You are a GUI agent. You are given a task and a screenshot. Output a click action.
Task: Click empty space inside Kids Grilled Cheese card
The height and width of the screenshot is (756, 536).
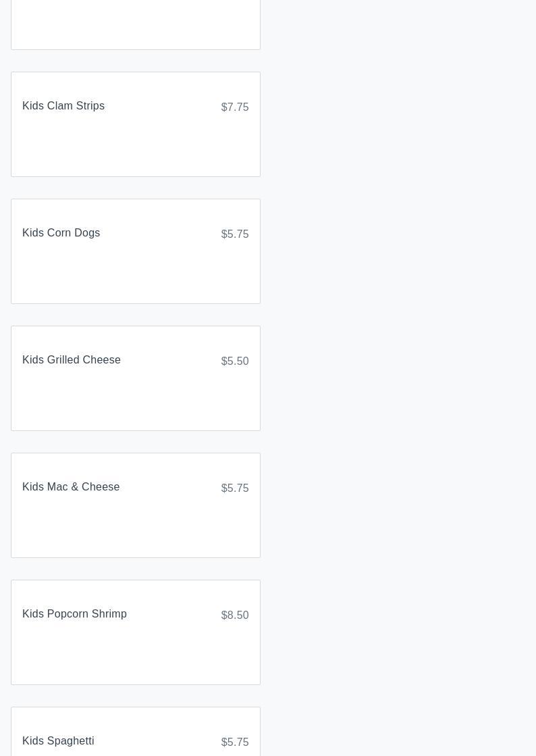135,403
